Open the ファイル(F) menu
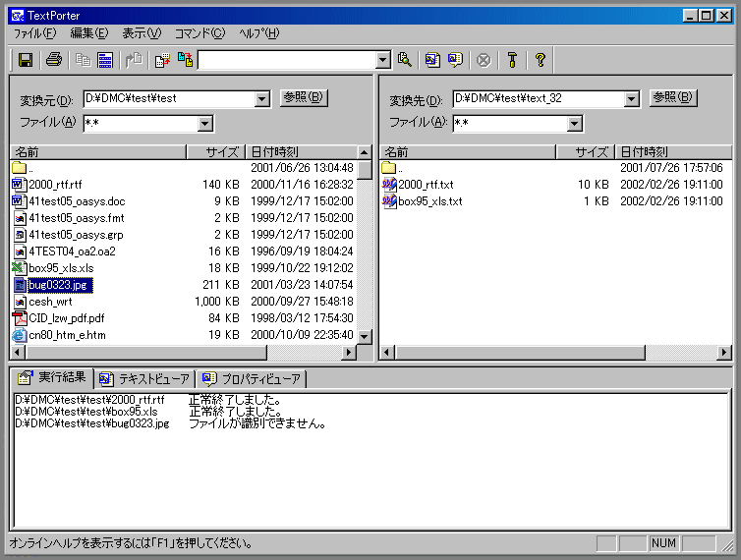Image resolution: width=741 pixels, height=560 pixels. (34, 33)
